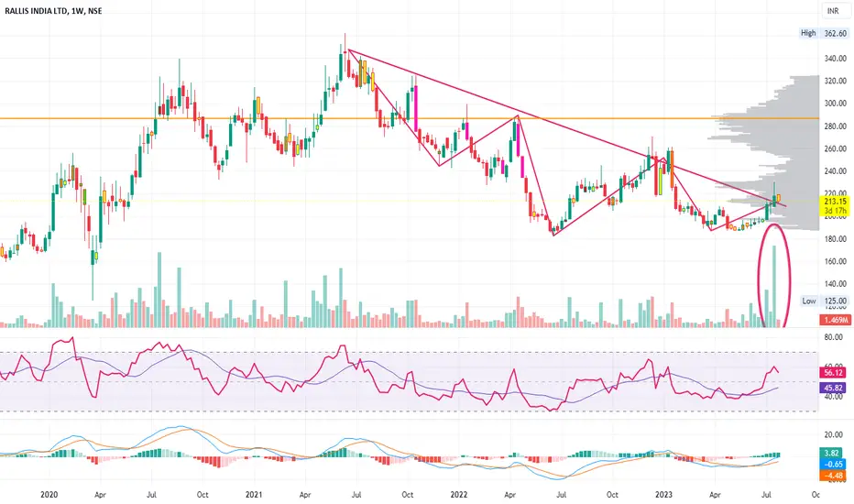Select the long descending pink trendline

[x=566, y=128]
